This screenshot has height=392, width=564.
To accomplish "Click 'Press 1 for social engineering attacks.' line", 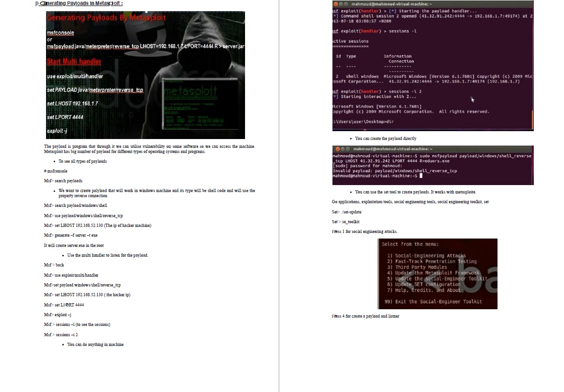I will click(365, 232).
